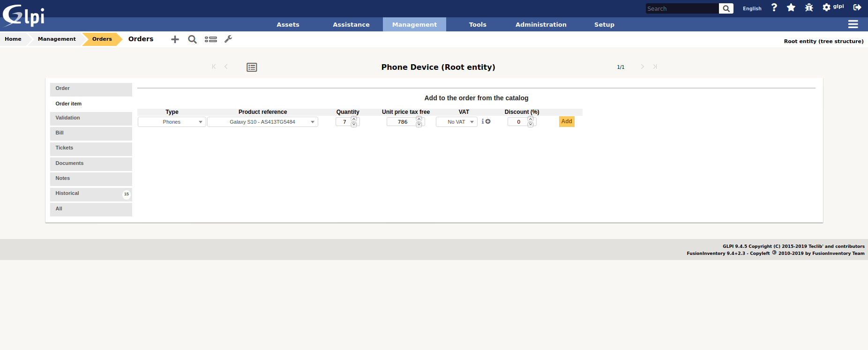Click the Home breadcrumb link

tap(13, 39)
